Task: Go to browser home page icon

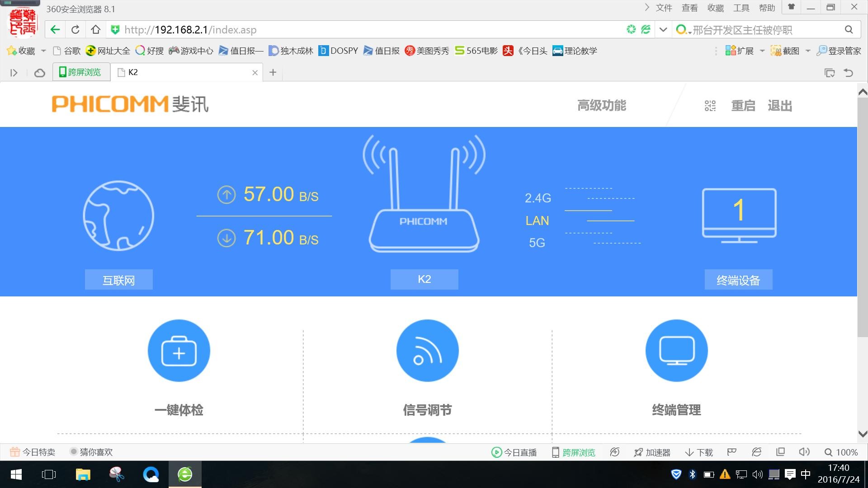Action: pyautogui.click(x=95, y=30)
